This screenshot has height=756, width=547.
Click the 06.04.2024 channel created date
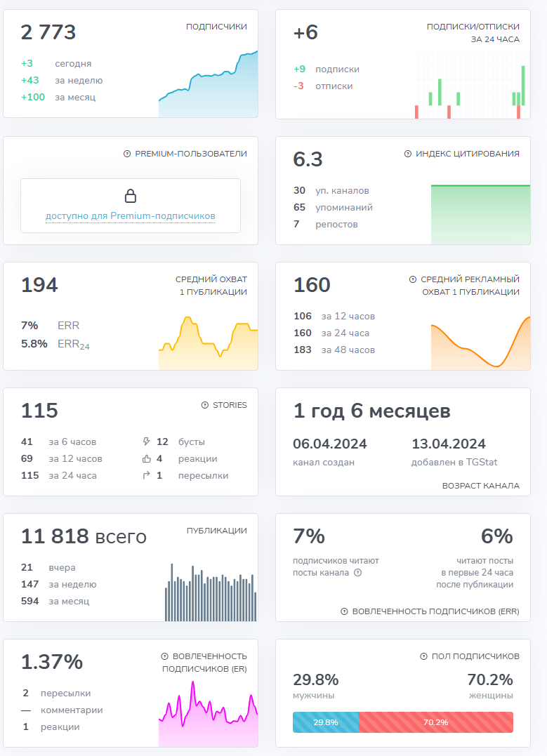tap(330, 444)
